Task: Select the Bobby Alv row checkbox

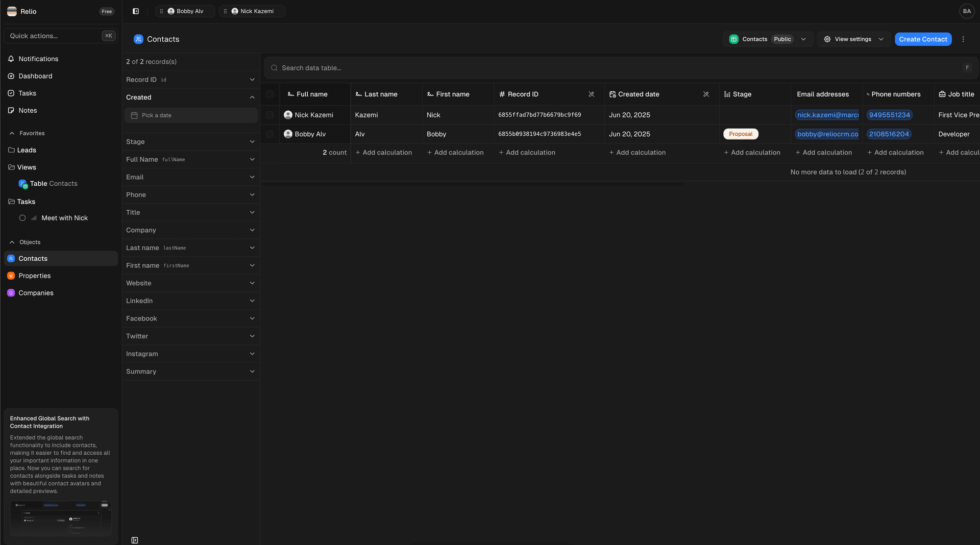Action: coord(270,134)
